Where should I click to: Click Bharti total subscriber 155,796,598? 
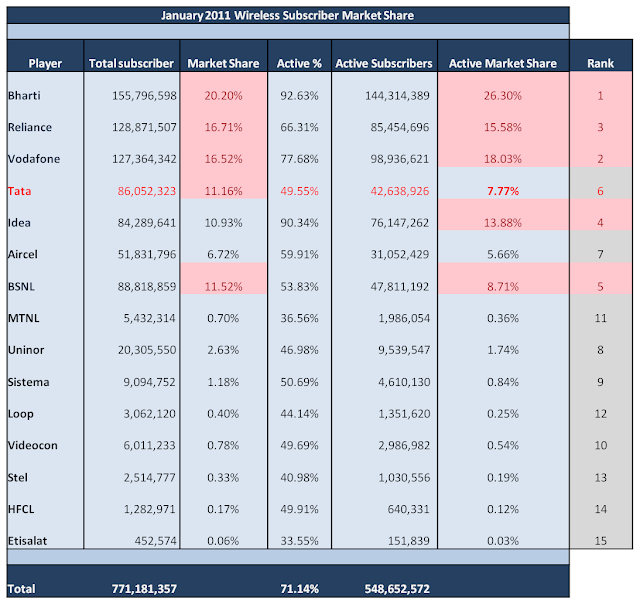tap(144, 95)
